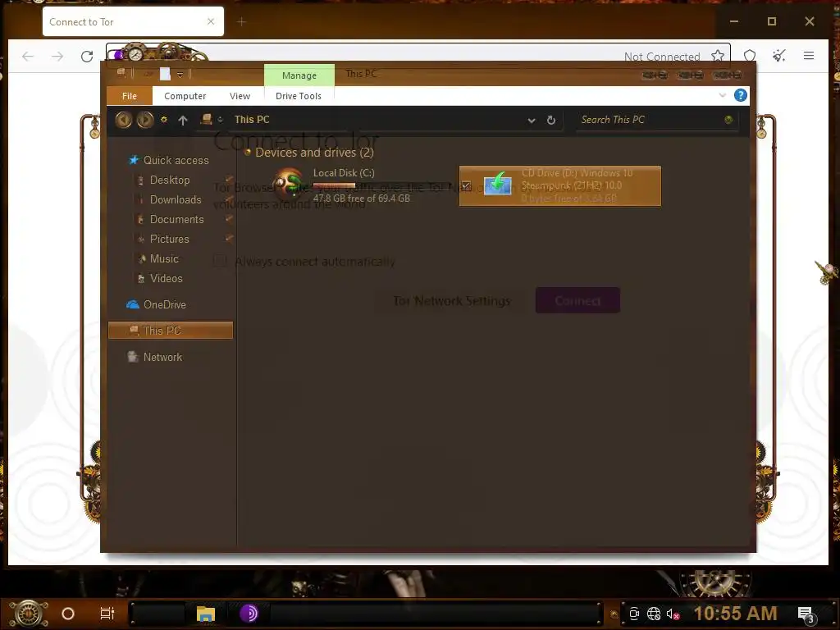Click Local Disk (C:) usage bar

[384, 186]
